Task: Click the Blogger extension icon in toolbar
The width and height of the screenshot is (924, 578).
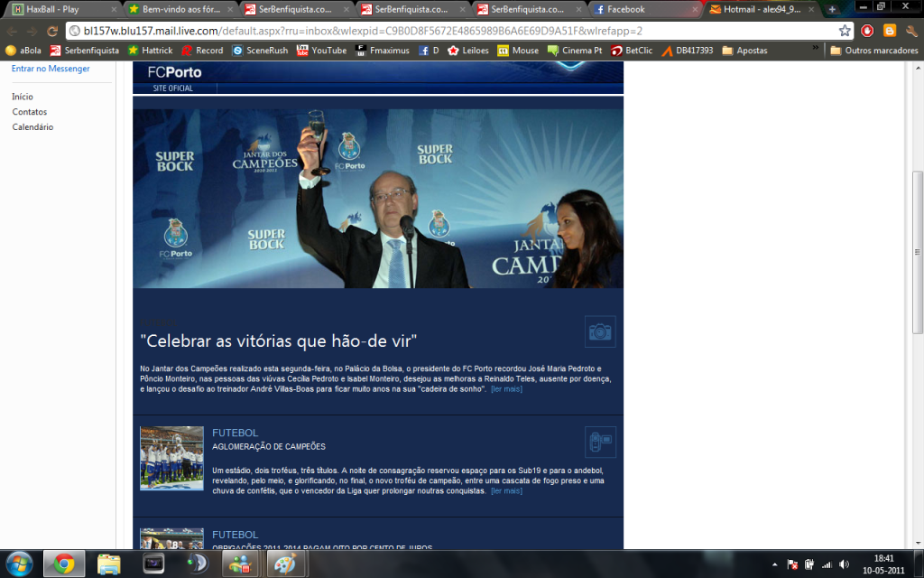Action: pos(890,30)
